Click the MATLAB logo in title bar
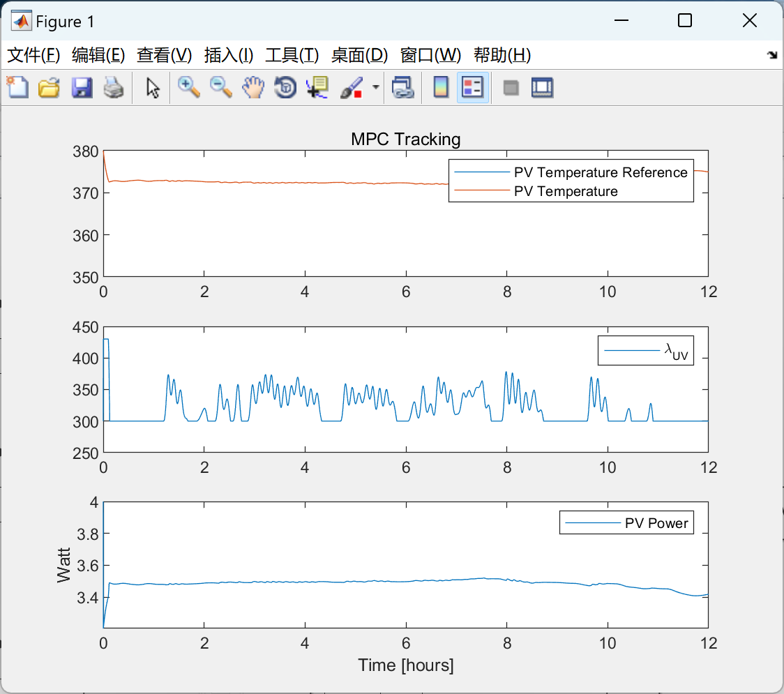Screen dimensions: 784x694 [21, 21]
